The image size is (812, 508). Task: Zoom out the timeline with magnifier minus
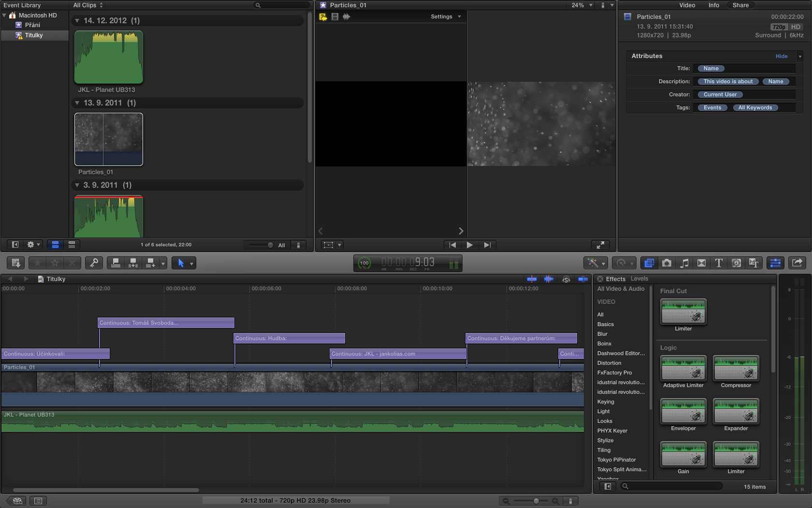pos(506,501)
